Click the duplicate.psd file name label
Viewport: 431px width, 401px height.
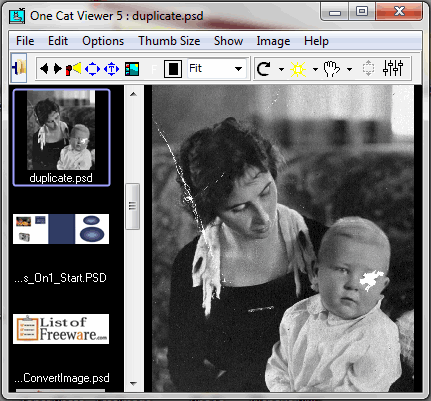pyautogui.click(x=61, y=178)
